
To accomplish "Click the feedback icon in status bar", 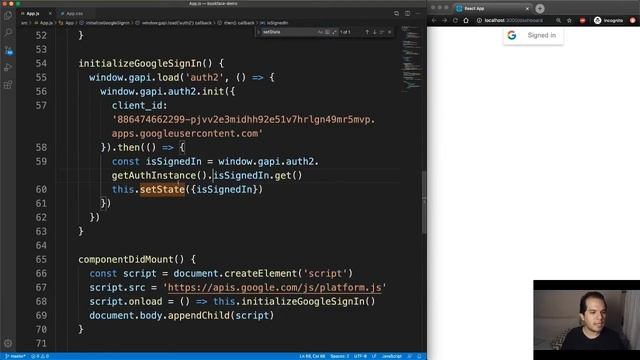I will [x=409, y=356].
